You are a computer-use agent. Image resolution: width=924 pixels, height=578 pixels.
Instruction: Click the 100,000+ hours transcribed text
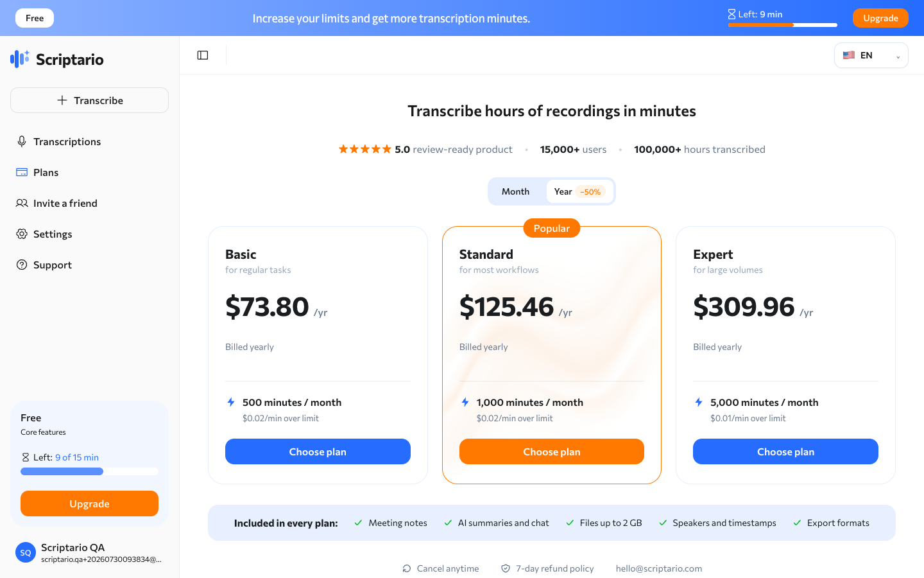point(699,149)
